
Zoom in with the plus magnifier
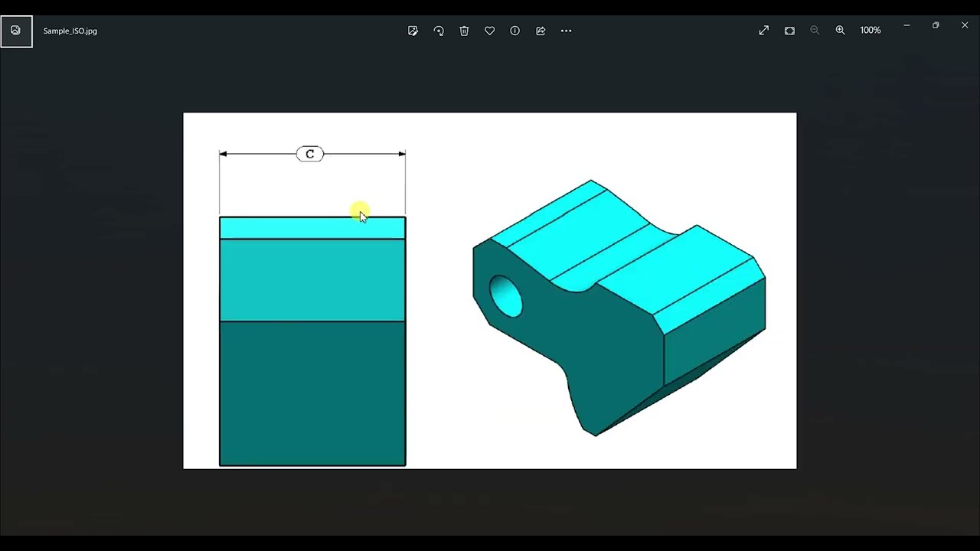(x=840, y=31)
